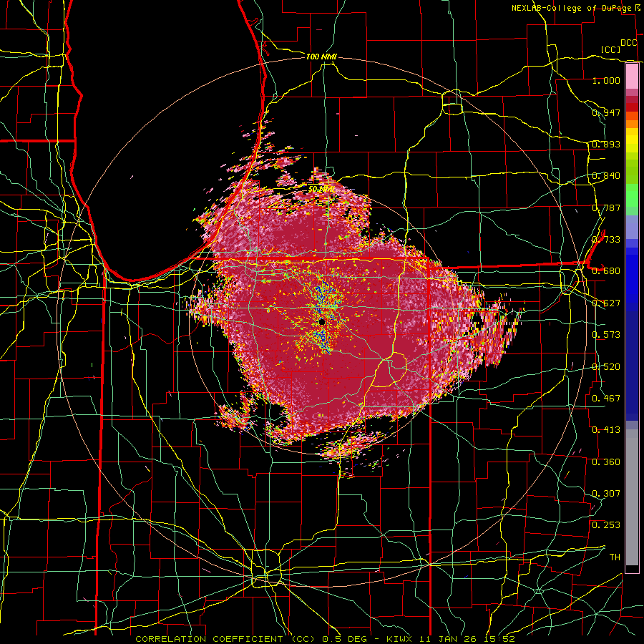Click the black radar site dot at center

click(322, 322)
